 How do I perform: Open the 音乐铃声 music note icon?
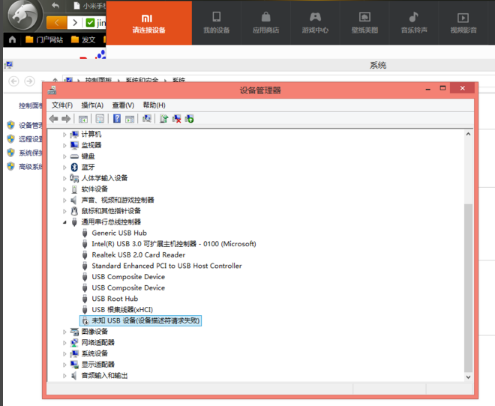(x=414, y=17)
